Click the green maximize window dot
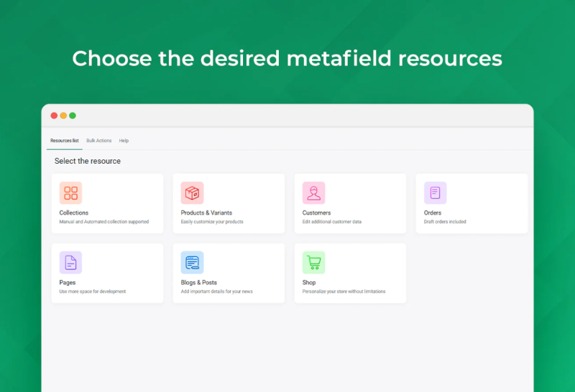The width and height of the screenshot is (575, 392). [73, 116]
